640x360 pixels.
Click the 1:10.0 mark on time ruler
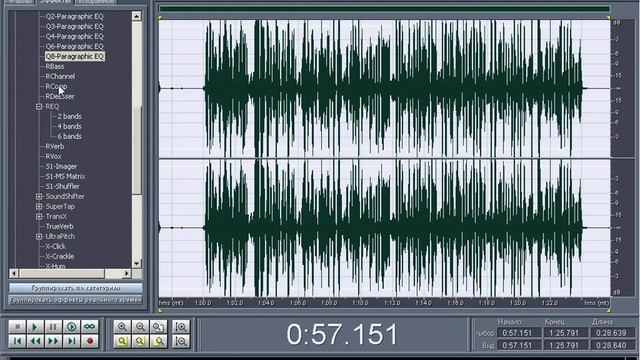tap(360, 303)
